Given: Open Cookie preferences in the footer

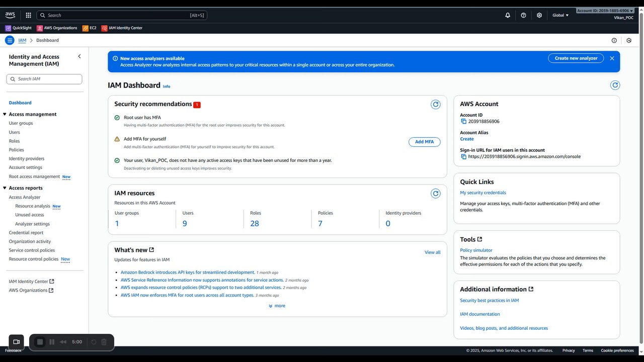Looking at the screenshot, I should coord(617,350).
